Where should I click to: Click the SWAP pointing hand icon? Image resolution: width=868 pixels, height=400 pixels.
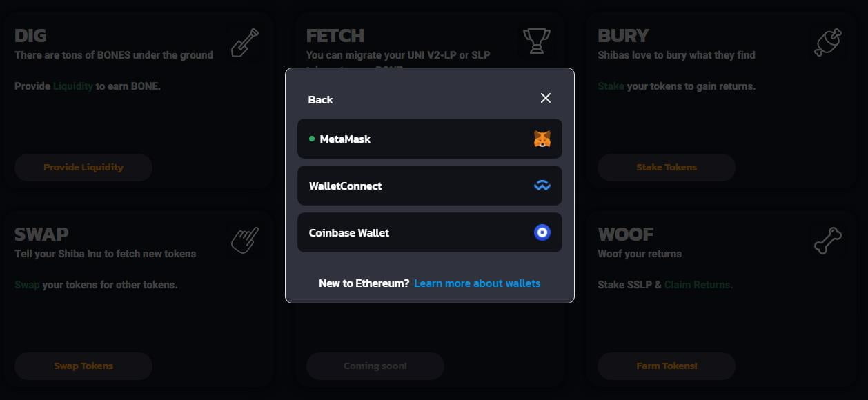click(245, 241)
